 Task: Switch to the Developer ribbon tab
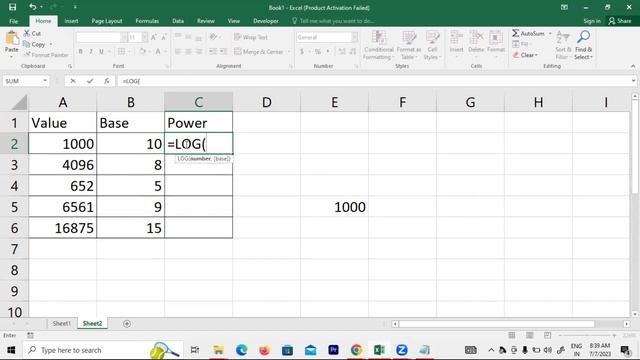[x=266, y=21]
